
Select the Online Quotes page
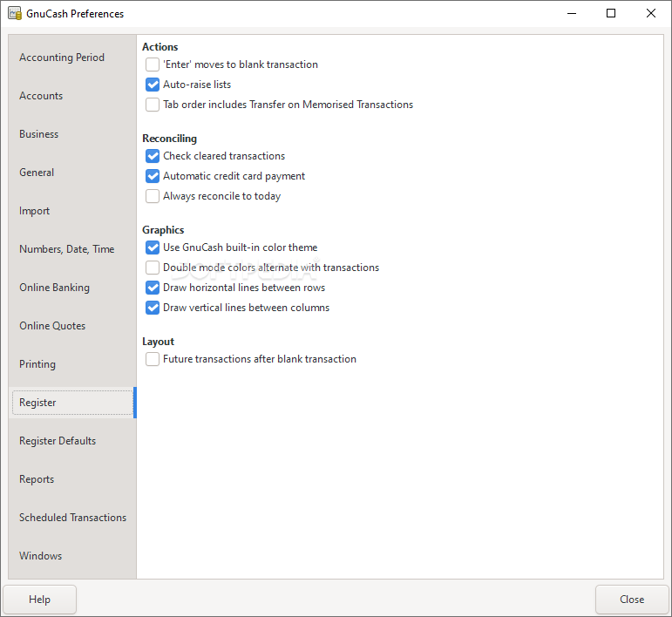pyautogui.click(x=72, y=326)
